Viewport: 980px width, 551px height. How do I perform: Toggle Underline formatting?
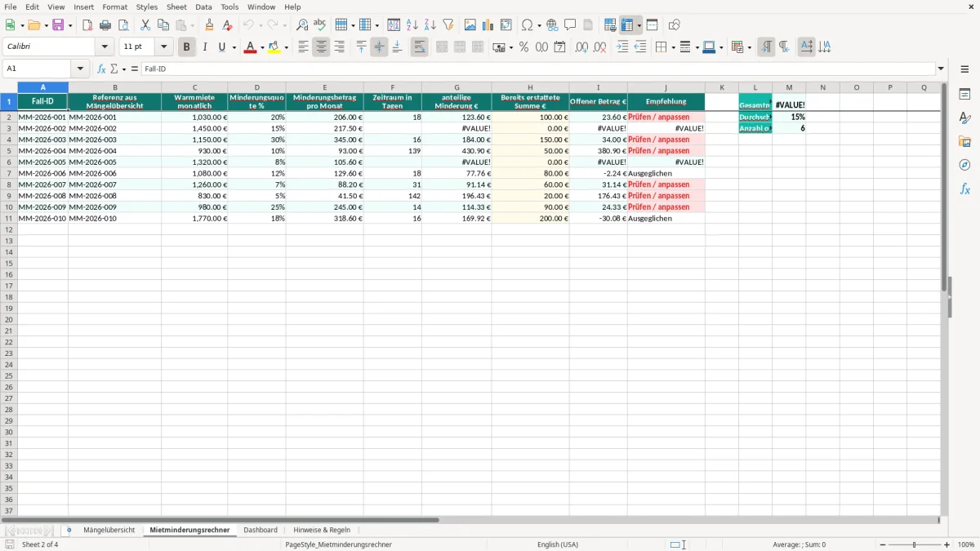click(221, 47)
